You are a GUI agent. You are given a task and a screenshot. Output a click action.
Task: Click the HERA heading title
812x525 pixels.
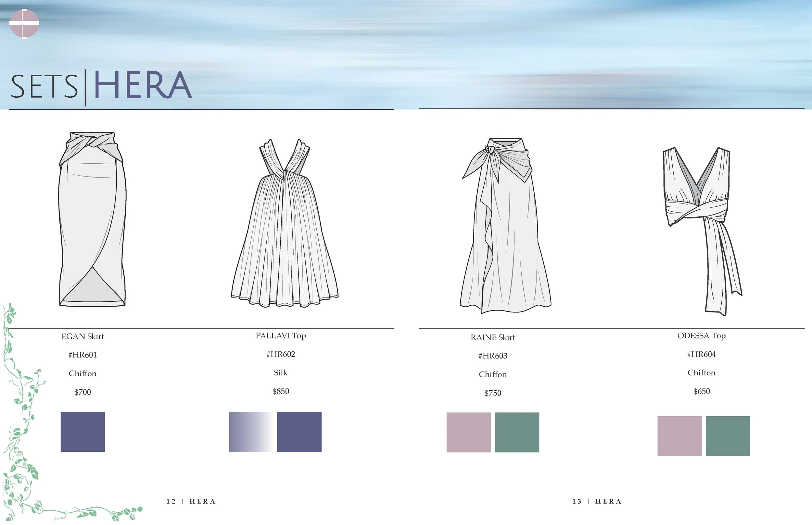tap(143, 85)
